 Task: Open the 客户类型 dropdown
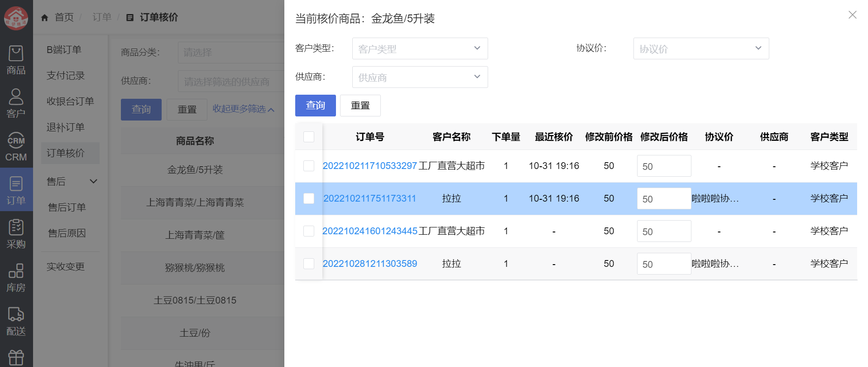coord(420,48)
